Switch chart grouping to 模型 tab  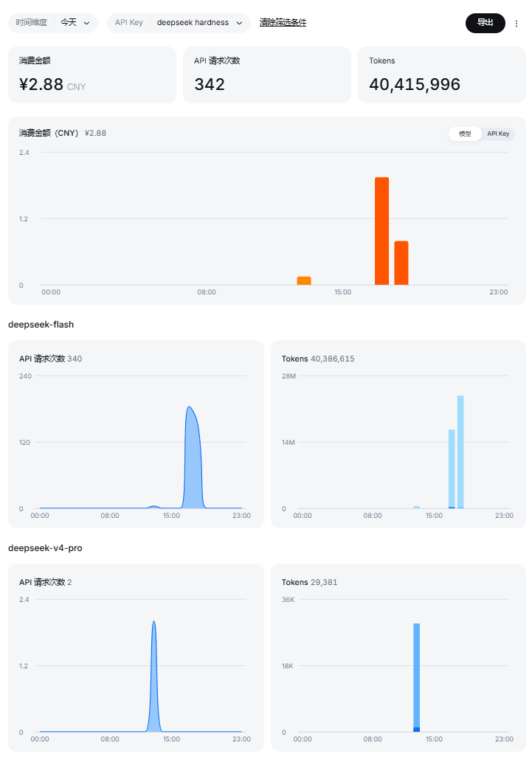pos(465,134)
